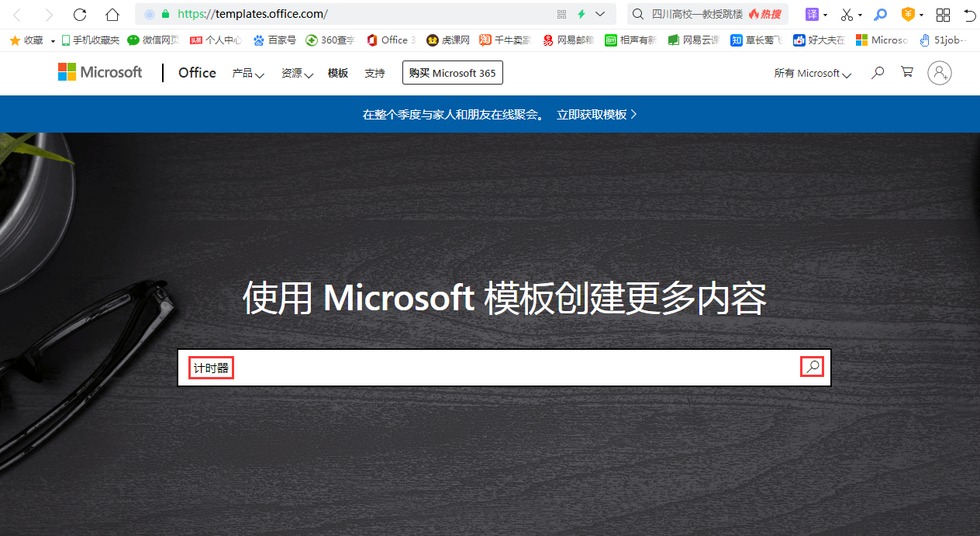Click the scissors screenshot tool icon
The height and width of the screenshot is (536, 980).
(847, 15)
